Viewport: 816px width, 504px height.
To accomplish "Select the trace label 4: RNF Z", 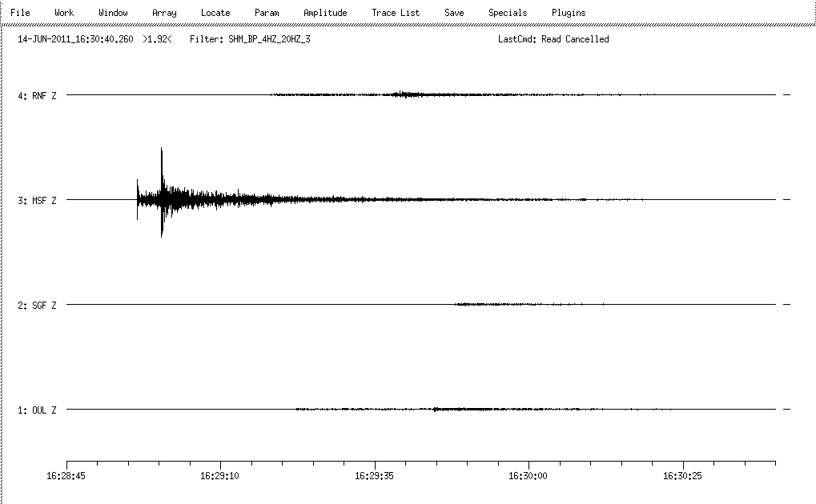I will pyautogui.click(x=37, y=96).
